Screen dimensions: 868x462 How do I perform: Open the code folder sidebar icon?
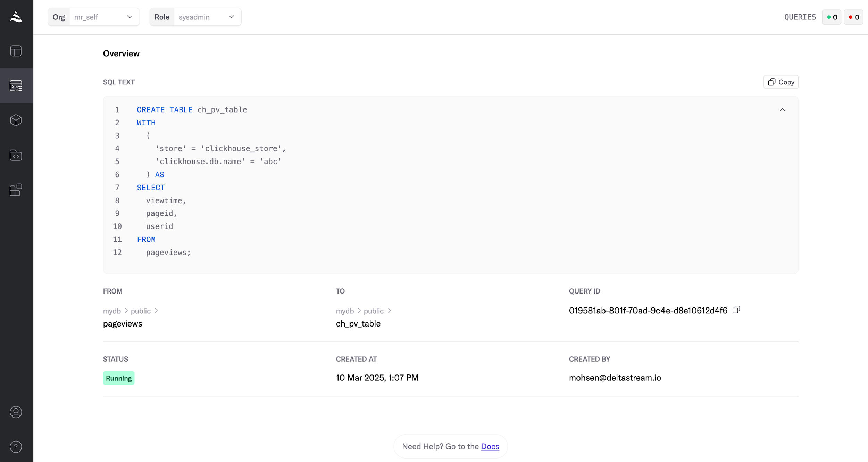(x=16, y=155)
